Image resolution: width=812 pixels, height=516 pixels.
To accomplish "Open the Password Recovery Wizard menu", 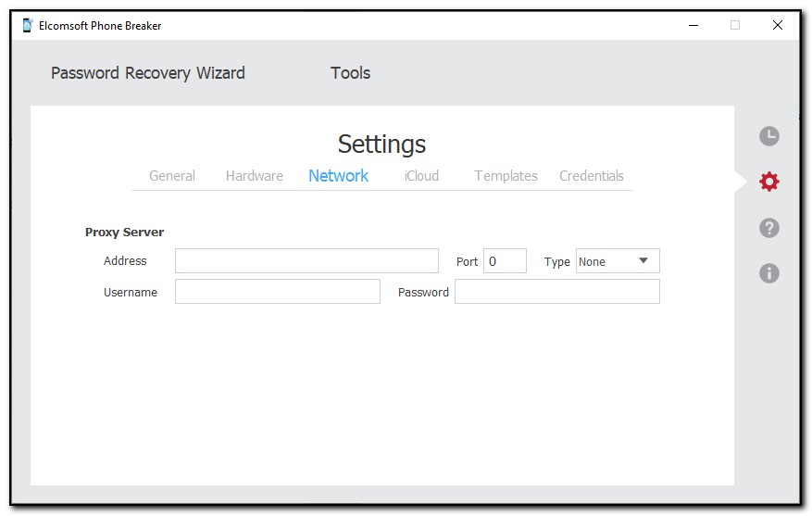I will [x=148, y=73].
